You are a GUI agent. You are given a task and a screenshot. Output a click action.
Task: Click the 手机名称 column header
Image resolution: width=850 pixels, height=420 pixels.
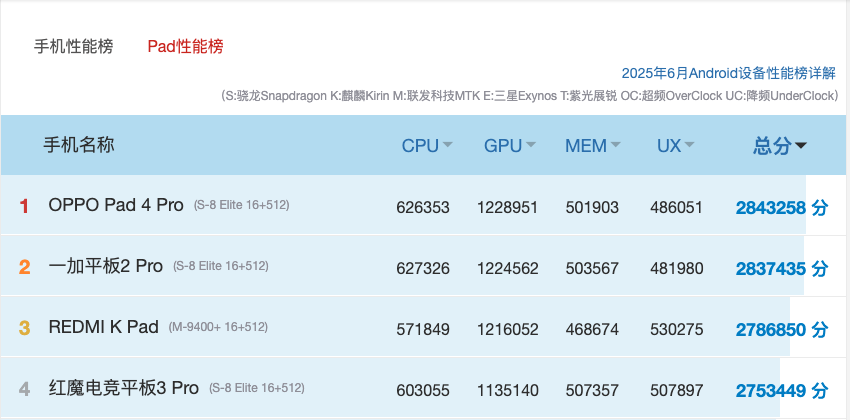coord(79,145)
